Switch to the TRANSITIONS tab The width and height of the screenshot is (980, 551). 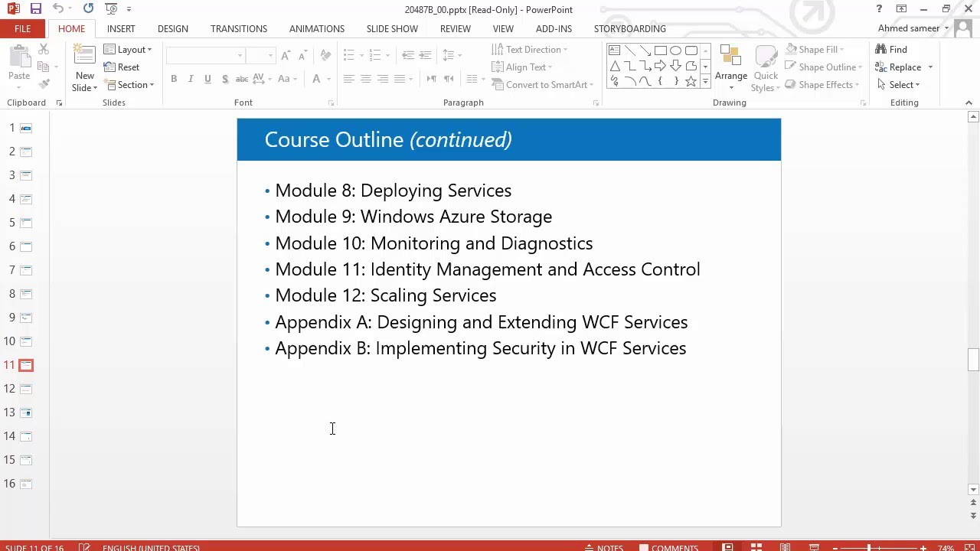tap(239, 28)
